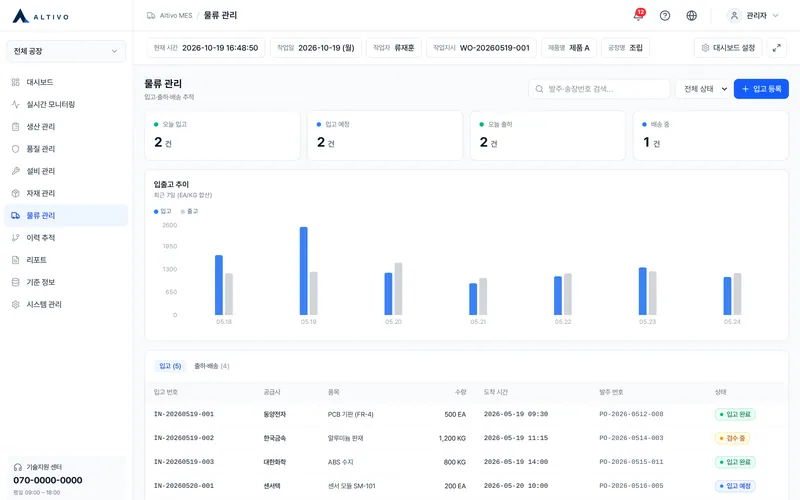Go to 실시간 모니터링 menu

tap(66, 104)
